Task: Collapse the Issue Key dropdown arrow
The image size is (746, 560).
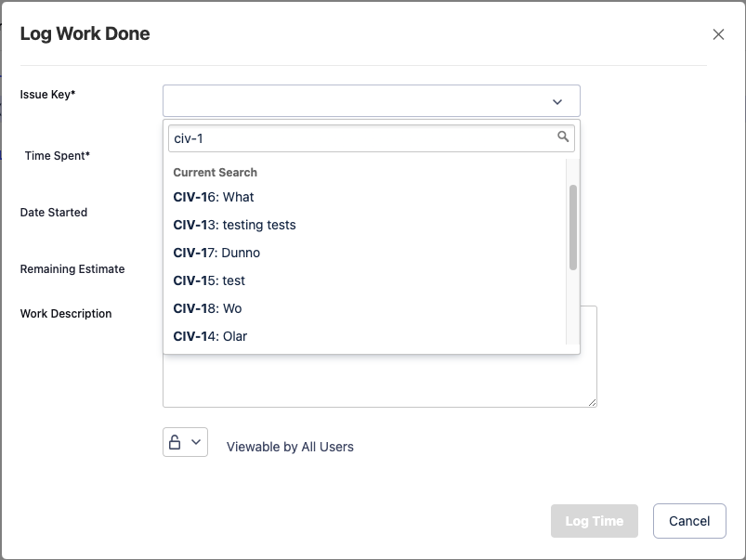Action: (557, 101)
